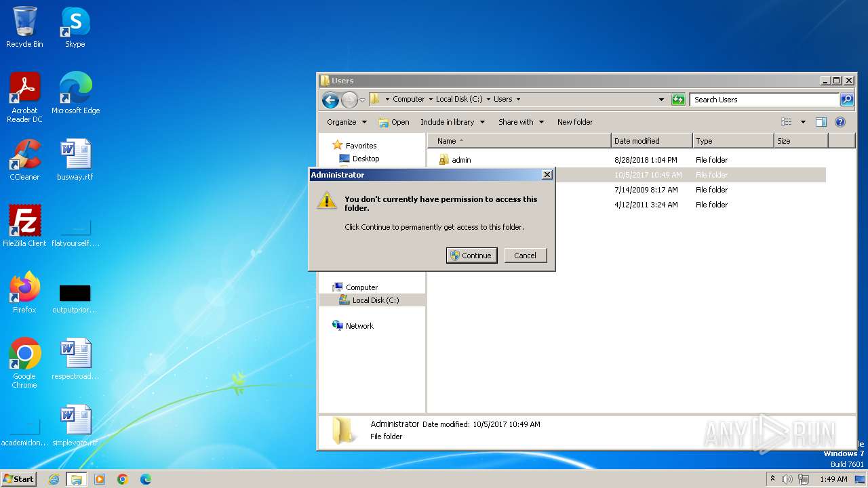The height and width of the screenshot is (488, 868).
Task: Click the Explorer Back arrow button
Action: coord(330,100)
